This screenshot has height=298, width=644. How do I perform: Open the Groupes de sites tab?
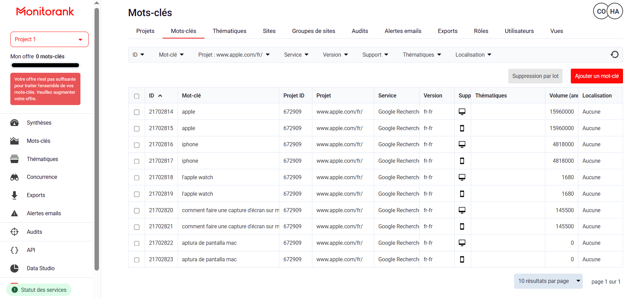[314, 31]
